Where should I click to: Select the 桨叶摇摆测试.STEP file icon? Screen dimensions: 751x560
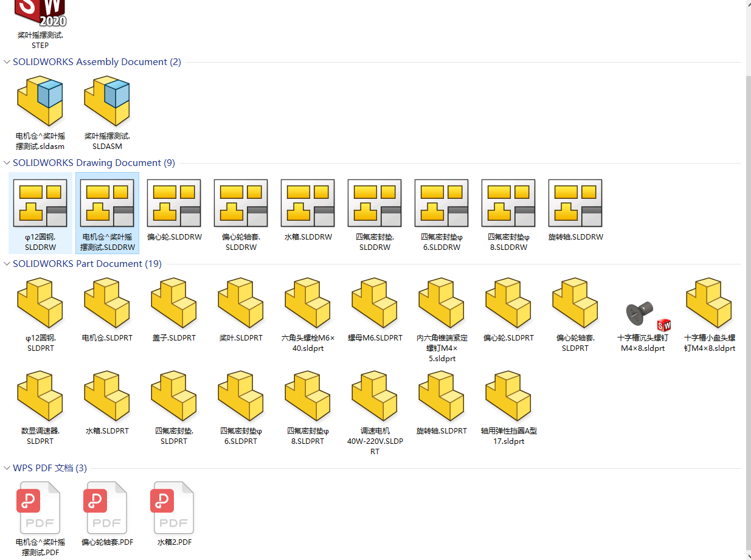tap(40, 13)
